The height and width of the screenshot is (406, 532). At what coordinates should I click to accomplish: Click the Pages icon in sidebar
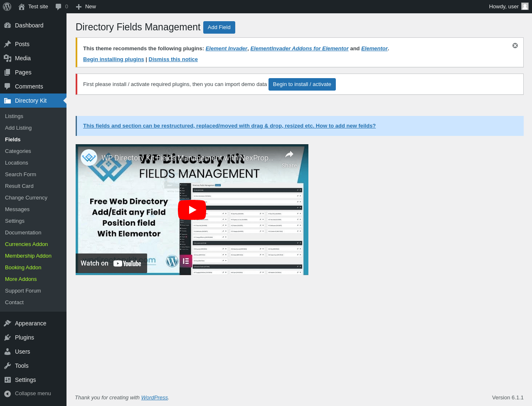(x=7, y=72)
